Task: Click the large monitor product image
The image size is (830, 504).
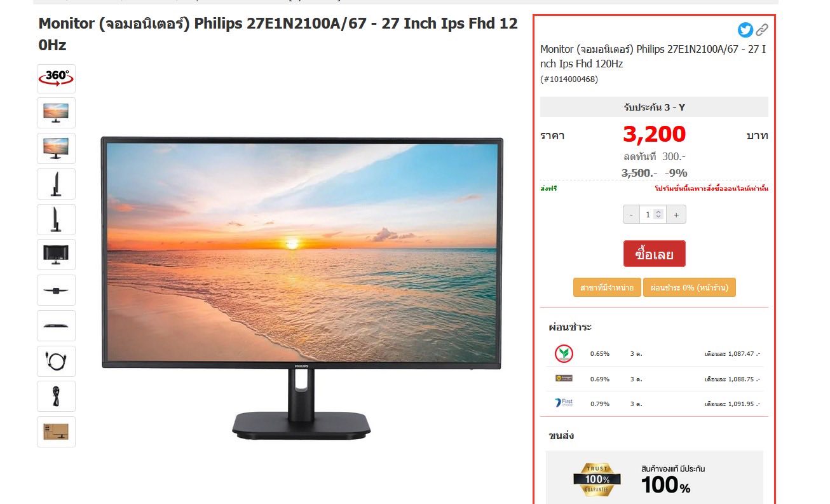Action: coord(302,288)
